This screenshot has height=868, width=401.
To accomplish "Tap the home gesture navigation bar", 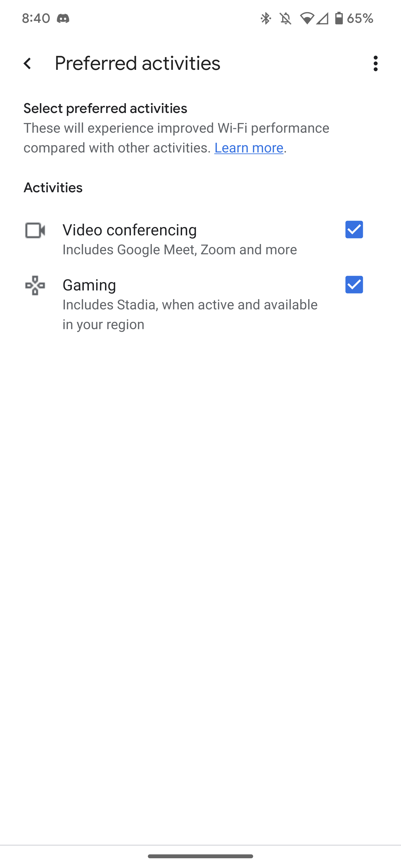I will 200,856.
